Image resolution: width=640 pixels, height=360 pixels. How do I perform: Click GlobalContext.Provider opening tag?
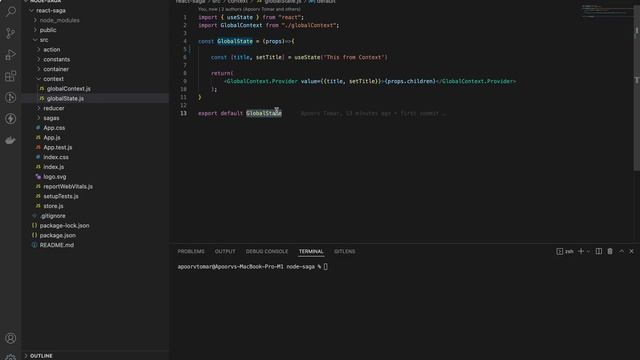[262, 82]
